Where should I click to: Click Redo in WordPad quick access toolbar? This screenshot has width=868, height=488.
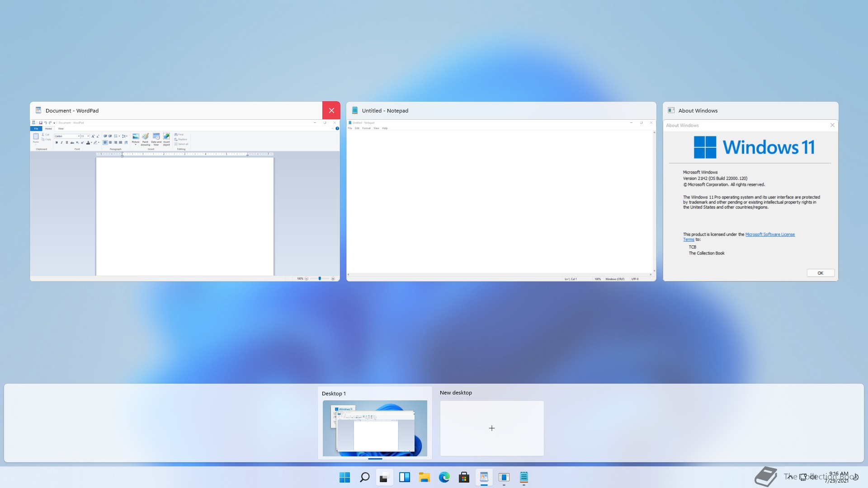[50, 122]
